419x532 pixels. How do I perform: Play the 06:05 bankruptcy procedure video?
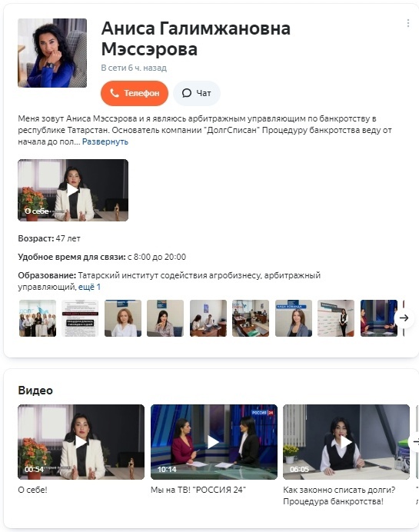click(347, 442)
